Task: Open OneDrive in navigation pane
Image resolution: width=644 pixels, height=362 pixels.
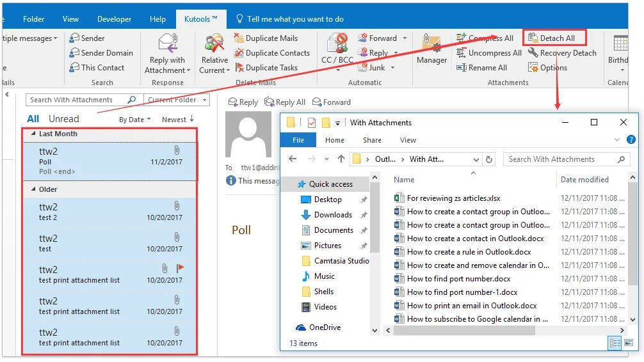Action: (318, 327)
